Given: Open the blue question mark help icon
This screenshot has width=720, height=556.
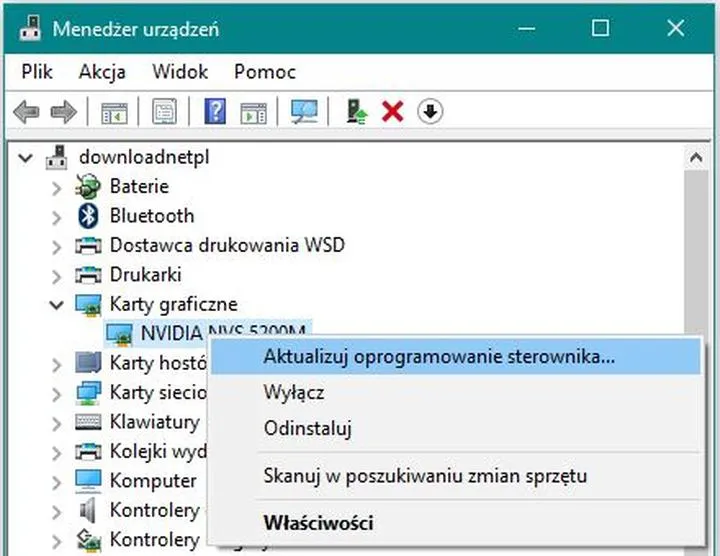Looking at the screenshot, I should pos(215,111).
